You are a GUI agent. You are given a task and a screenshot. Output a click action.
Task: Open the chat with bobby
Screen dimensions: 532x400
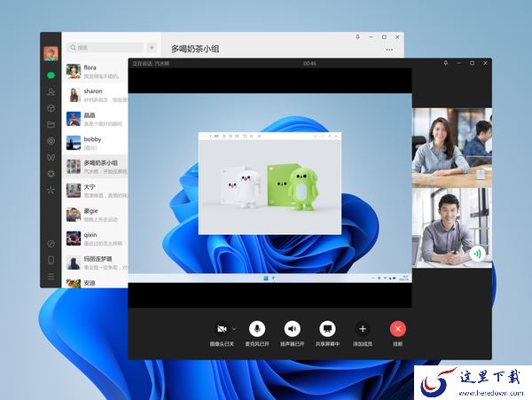(97, 143)
